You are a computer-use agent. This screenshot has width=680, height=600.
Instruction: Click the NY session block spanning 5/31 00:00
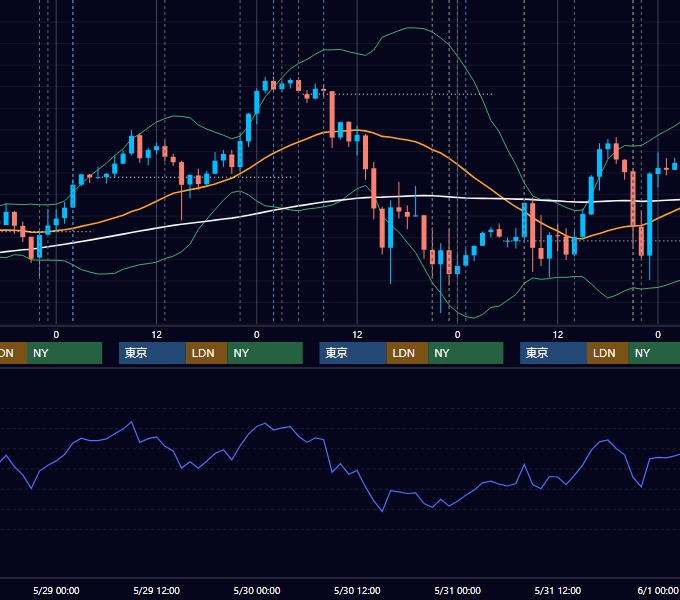[x=466, y=353]
